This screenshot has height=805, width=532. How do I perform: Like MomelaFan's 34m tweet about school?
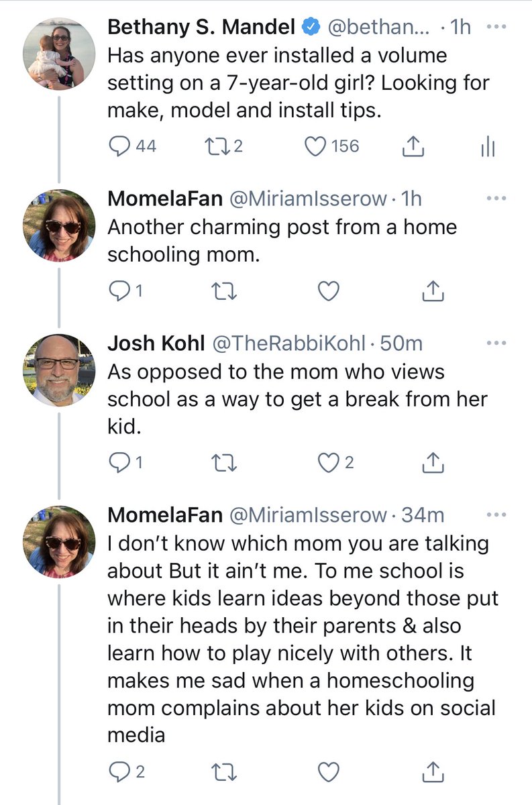(x=328, y=772)
